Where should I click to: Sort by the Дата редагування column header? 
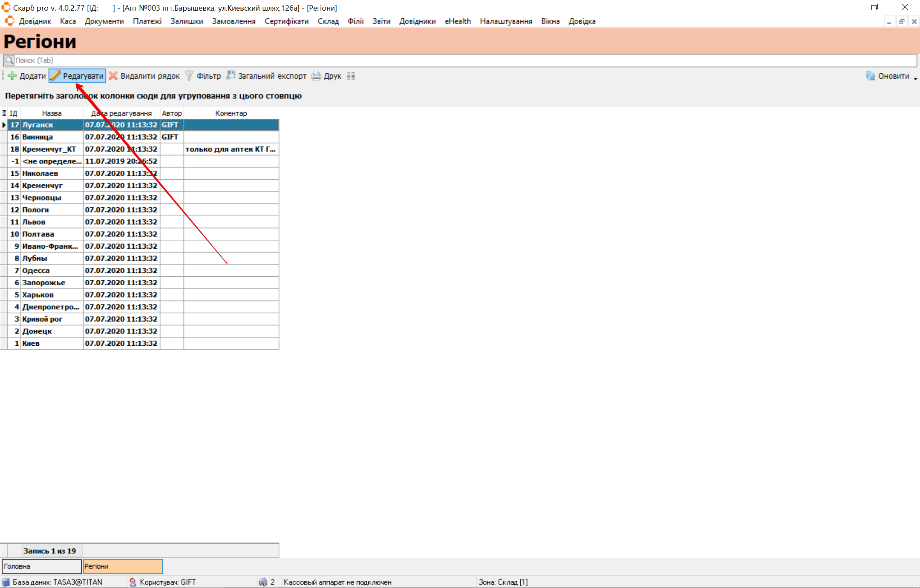pos(121,113)
